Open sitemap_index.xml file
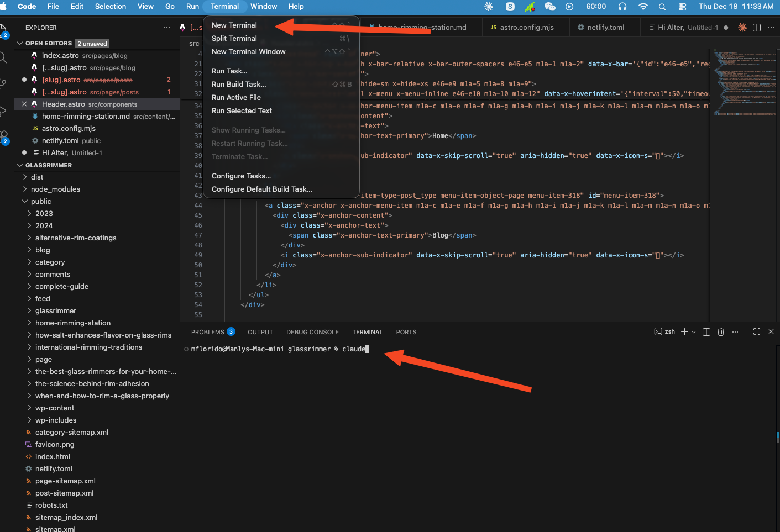The image size is (780, 532). (x=97, y=517)
